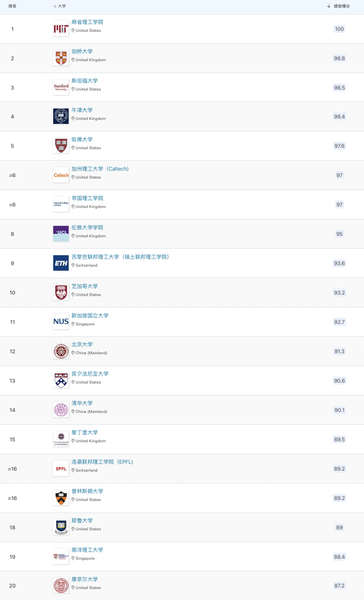Viewport: 364px width, 600px height.
Task: Open the 清华大学 link
Action: pos(82,403)
